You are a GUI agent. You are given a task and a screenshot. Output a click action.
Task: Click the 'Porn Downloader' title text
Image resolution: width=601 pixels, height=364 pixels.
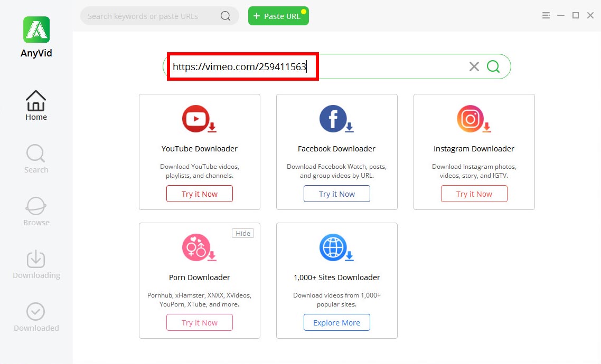[x=199, y=277]
